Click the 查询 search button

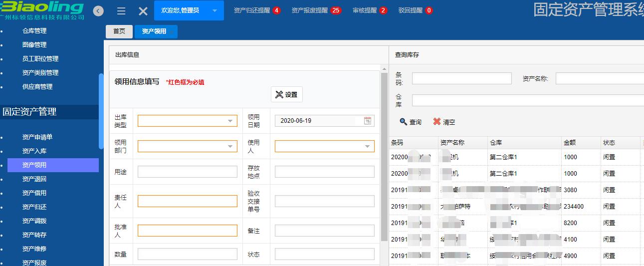pos(410,122)
